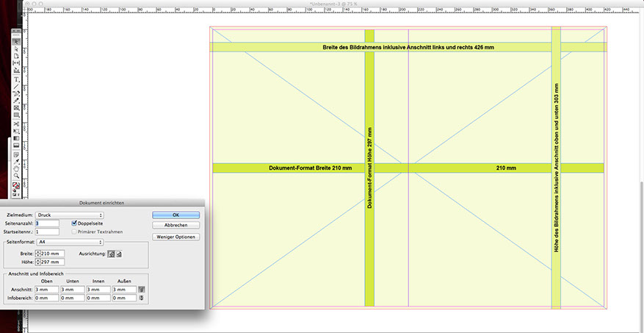Click the Breite stepper arrows

pyautogui.click(x=38, y=254)
